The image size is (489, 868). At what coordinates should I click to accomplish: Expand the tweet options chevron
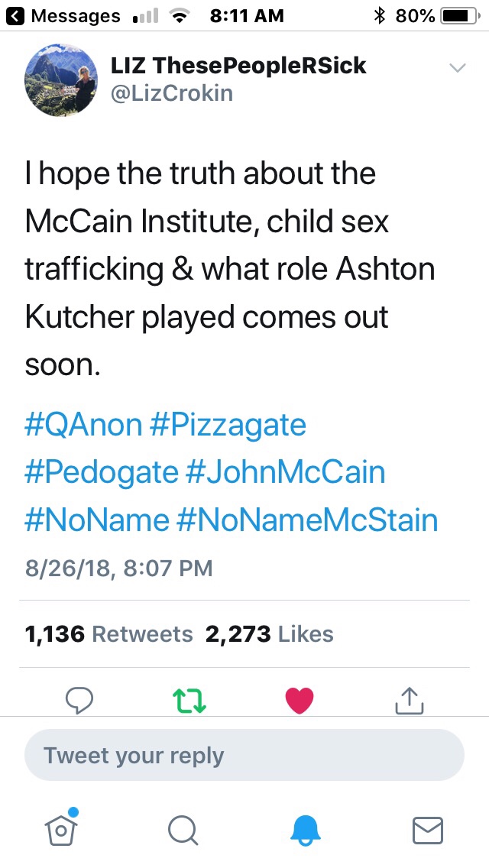(457, 68)
